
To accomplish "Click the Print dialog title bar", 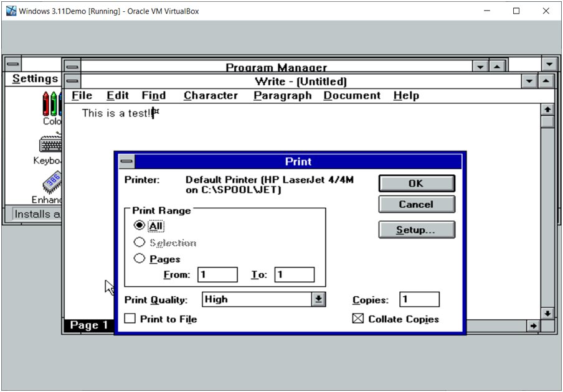I will coord(298,161).
